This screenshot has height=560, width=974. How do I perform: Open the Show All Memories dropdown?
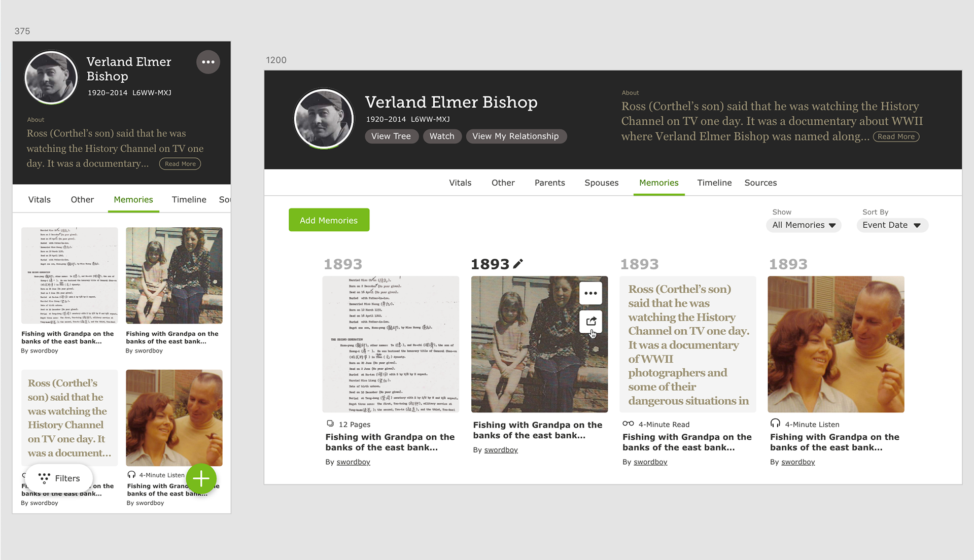[802, 225]
